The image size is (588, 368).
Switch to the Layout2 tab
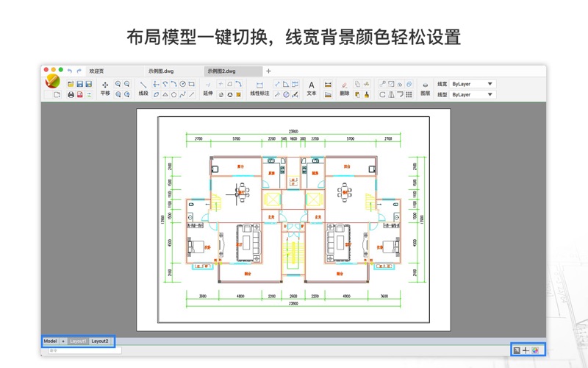click(100, 341)
